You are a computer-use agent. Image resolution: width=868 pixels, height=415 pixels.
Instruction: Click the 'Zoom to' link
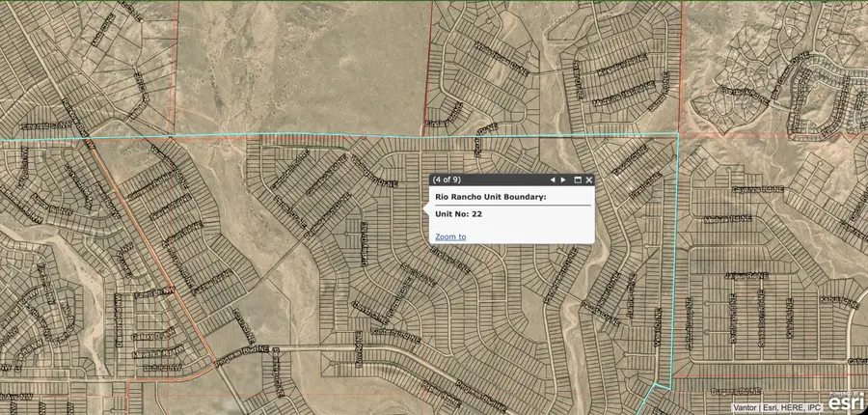[450, 236]
